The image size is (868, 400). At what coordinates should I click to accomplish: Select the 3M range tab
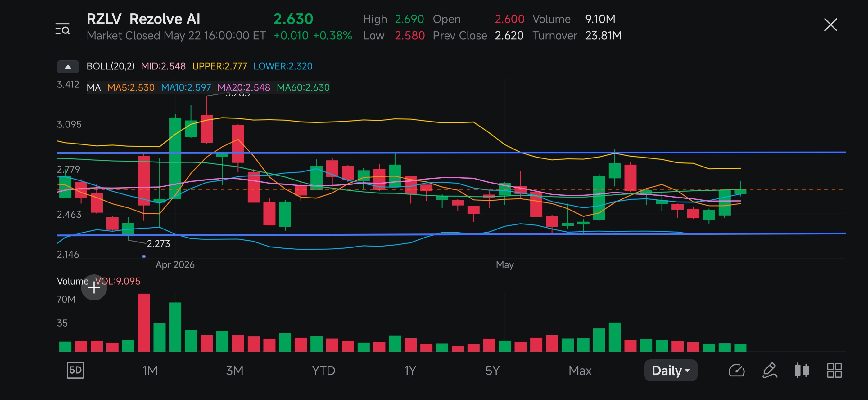tap(234, 371)
